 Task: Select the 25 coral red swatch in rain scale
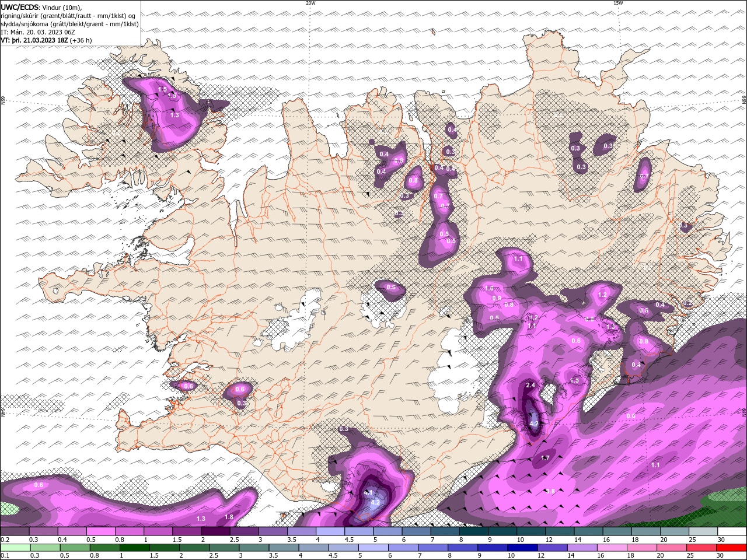coord(701,548)
